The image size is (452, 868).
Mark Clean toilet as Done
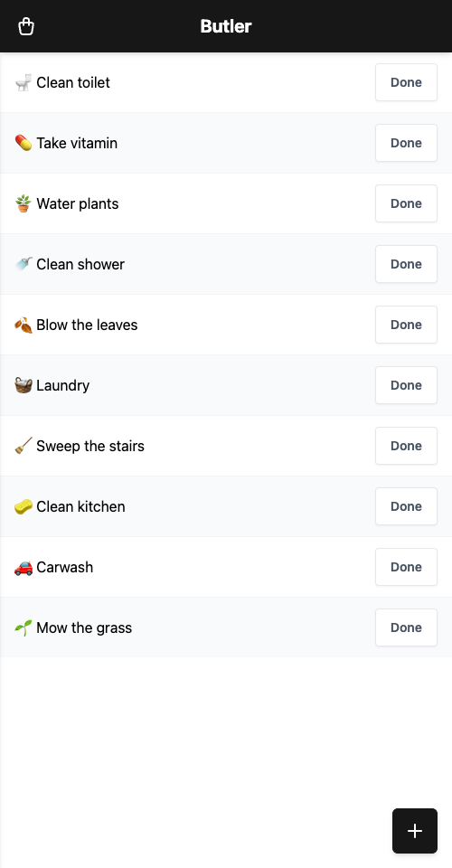[406, 82]
